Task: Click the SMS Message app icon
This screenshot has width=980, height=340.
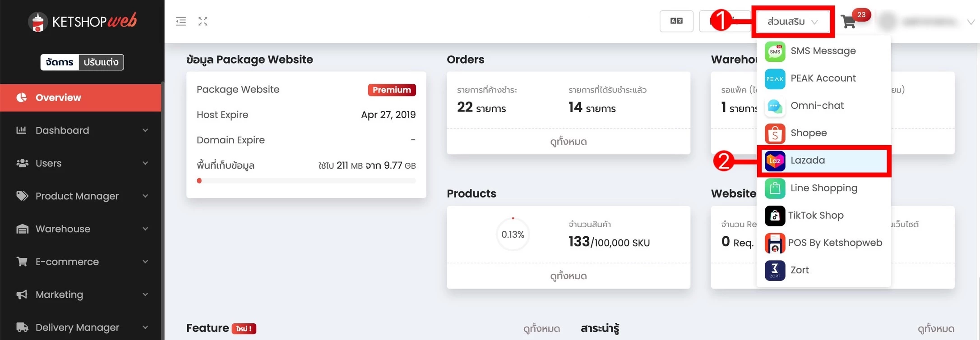Action: pos(775,51)
